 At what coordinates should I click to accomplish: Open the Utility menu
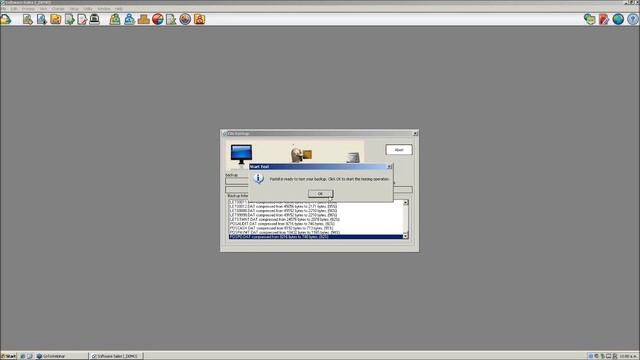pyautogui.click(x=88, y=9)
